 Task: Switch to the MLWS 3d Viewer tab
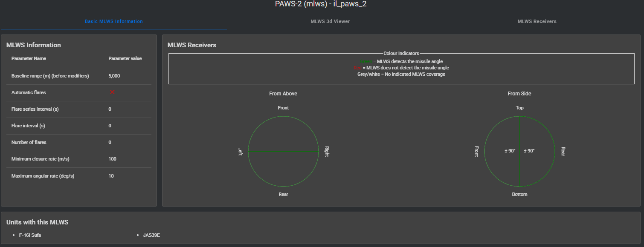click(330, 21)
